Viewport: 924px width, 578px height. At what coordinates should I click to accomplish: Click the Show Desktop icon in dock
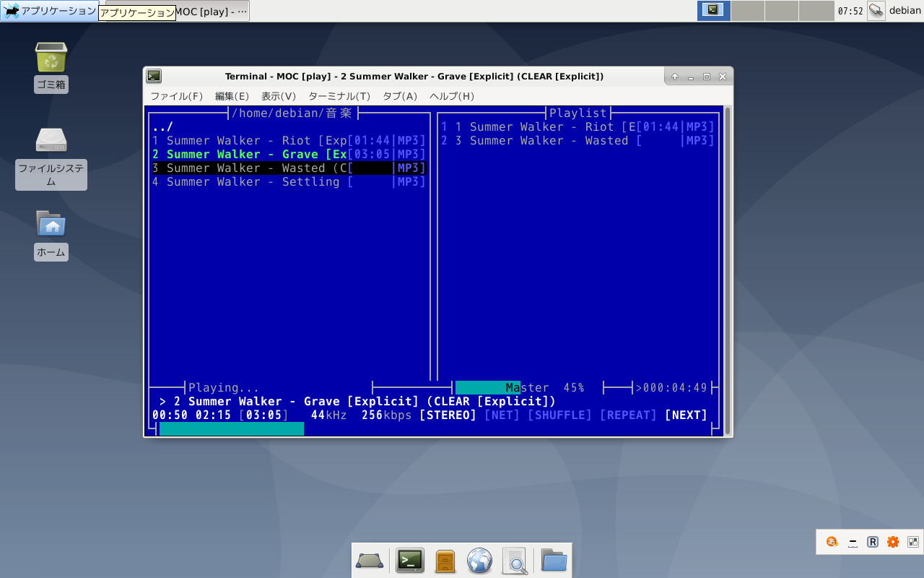[370, 561]
